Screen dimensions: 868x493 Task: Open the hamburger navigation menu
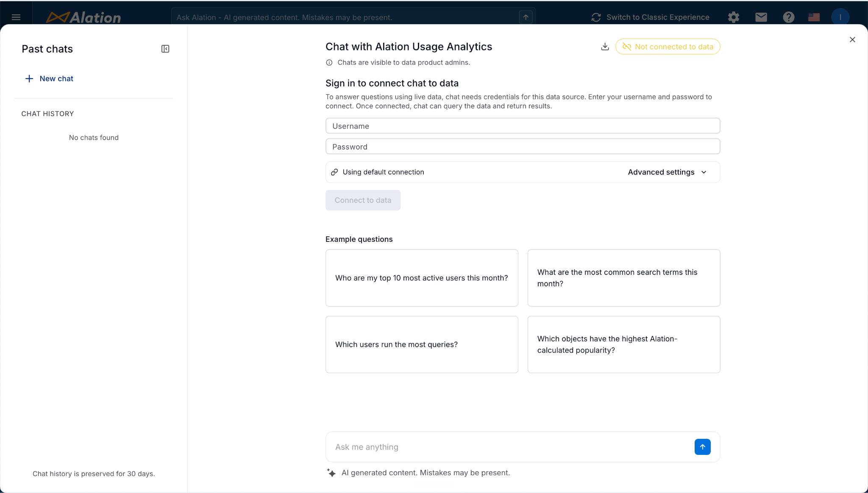pos(16,17)
